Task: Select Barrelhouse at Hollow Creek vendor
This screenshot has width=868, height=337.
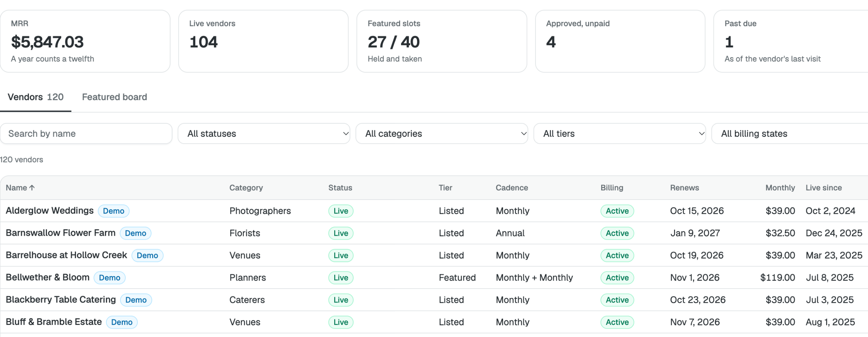Action: pyautogui.click(x=66, y=255)
